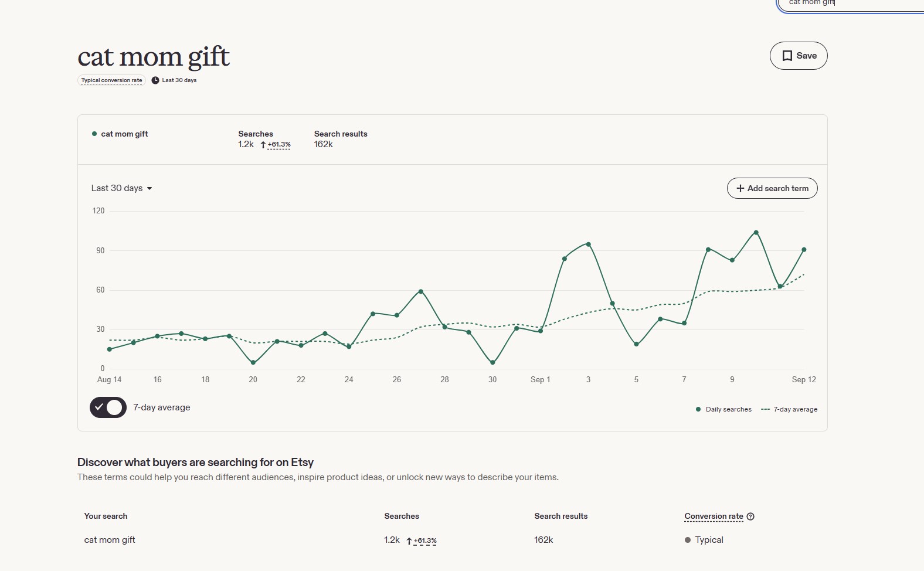The image size is (924, 571).
Task: Click the green dot beside cat mom gift legend
Action: pyautogui.click(x=94, y=134)
